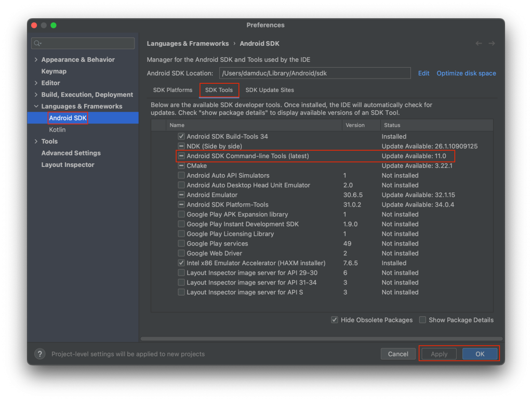Check Google Play services package
This screenshot has width=532, height=401.
181,243
